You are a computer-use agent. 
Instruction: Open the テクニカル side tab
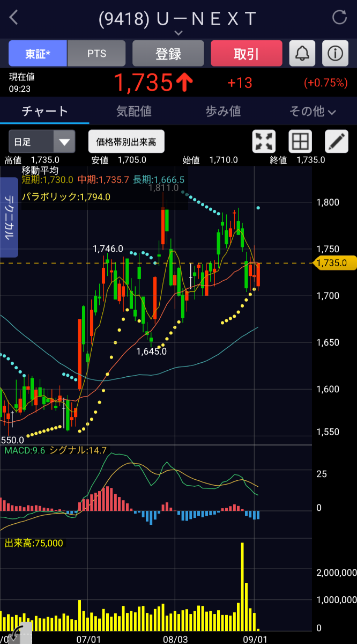(x=9, y=218)
